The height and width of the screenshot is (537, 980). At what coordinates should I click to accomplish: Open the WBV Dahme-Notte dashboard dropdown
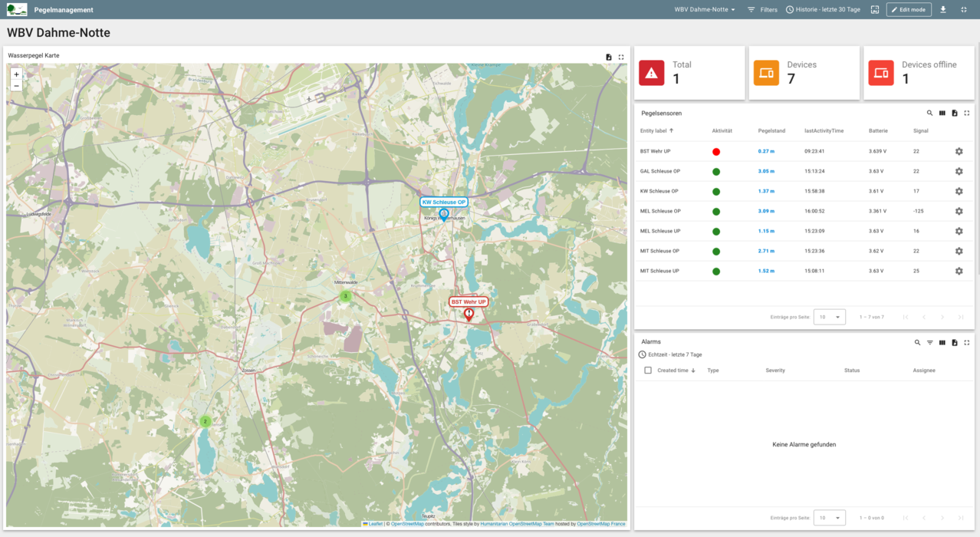[705, 10]
